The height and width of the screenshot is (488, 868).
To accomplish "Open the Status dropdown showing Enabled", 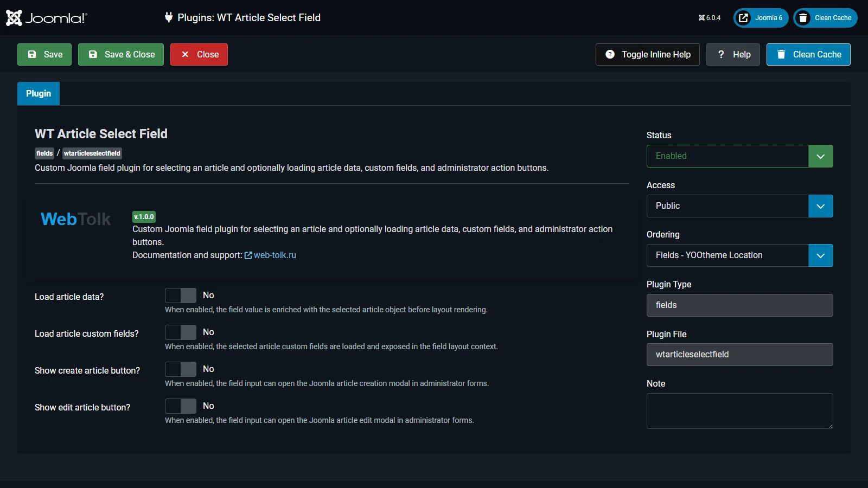I will click(x=739, y=156).
